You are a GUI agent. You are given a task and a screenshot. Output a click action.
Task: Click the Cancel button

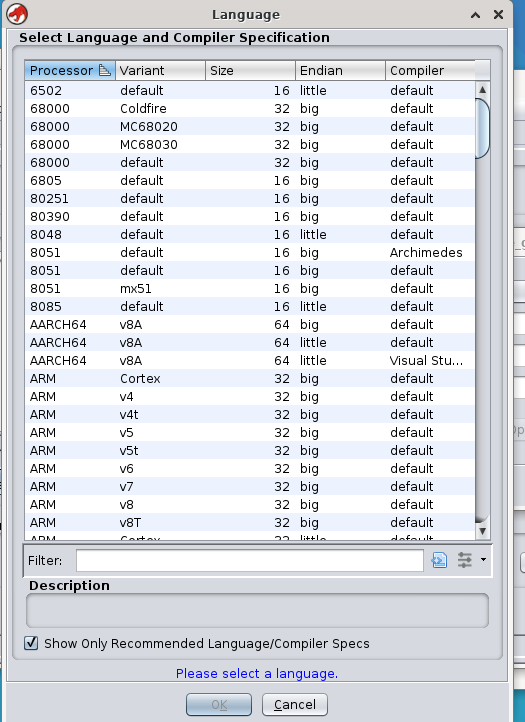click(x=295, y=705)
